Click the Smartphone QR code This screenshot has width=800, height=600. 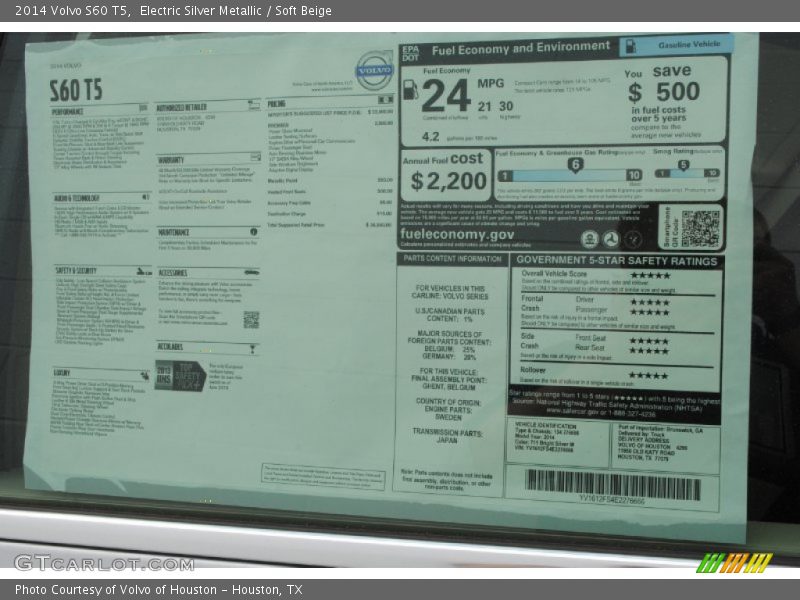[x=701, y=227]
